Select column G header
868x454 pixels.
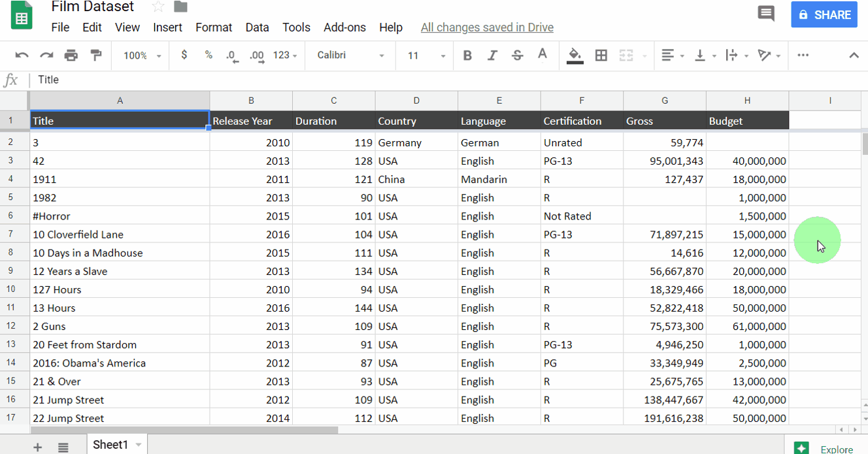(x=665, y=101)
